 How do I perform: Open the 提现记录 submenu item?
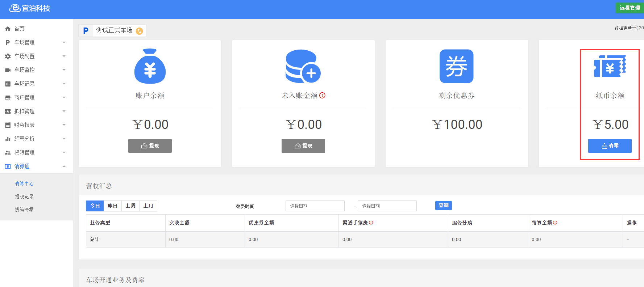coord(24,197)
